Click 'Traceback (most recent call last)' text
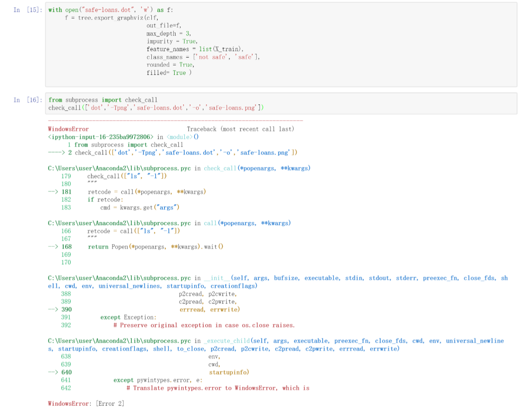 pos(240,129)
